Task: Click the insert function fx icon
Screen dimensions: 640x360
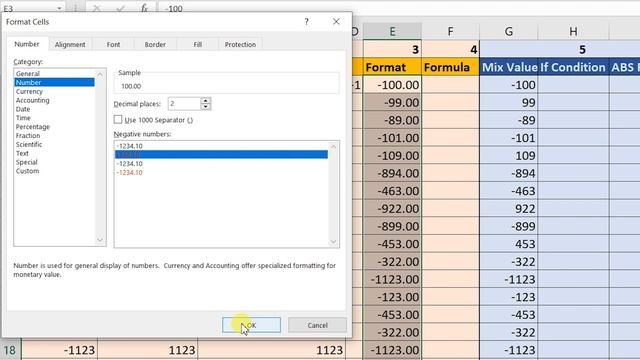Action: click(144, 8)
